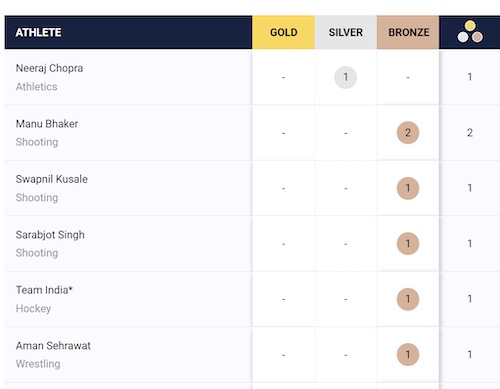Click Aman Sehrawat's bronze medal badge

(408, 354)
